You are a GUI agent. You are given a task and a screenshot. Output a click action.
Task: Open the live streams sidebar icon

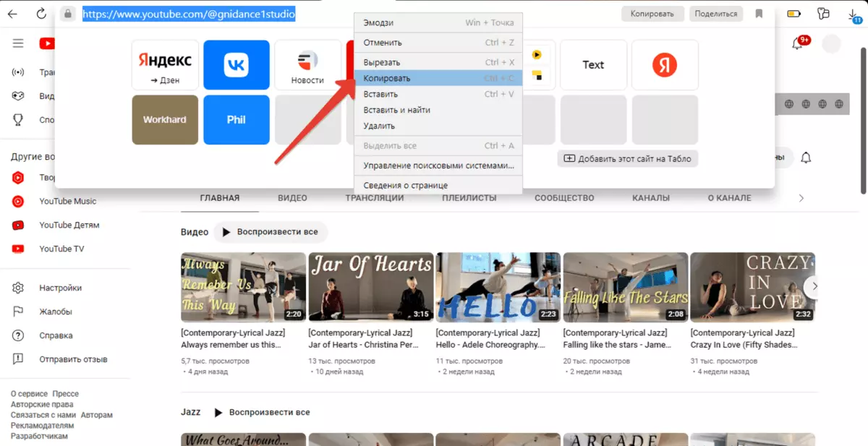coord(18,72)
